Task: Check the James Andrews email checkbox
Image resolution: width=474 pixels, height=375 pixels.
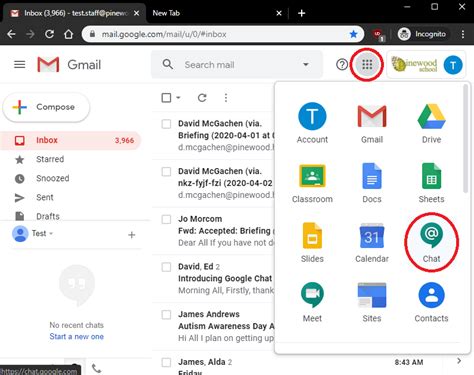Action: [166, 314]
